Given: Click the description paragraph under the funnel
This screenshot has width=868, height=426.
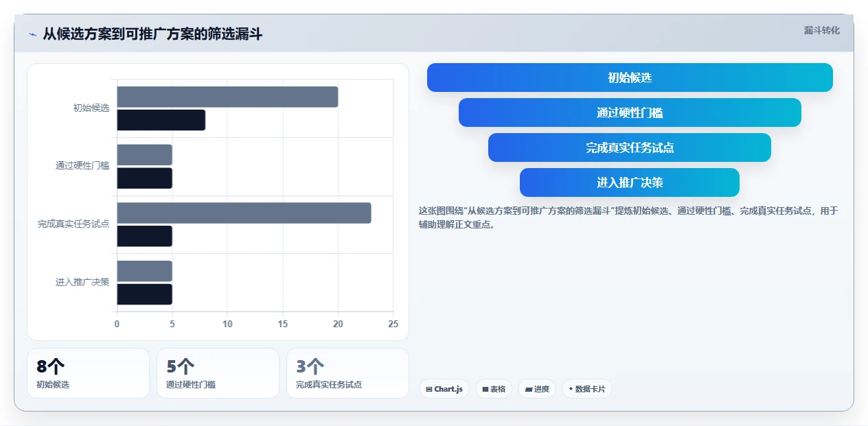Looking at the screenshot, I should click(x=628, y=217).
